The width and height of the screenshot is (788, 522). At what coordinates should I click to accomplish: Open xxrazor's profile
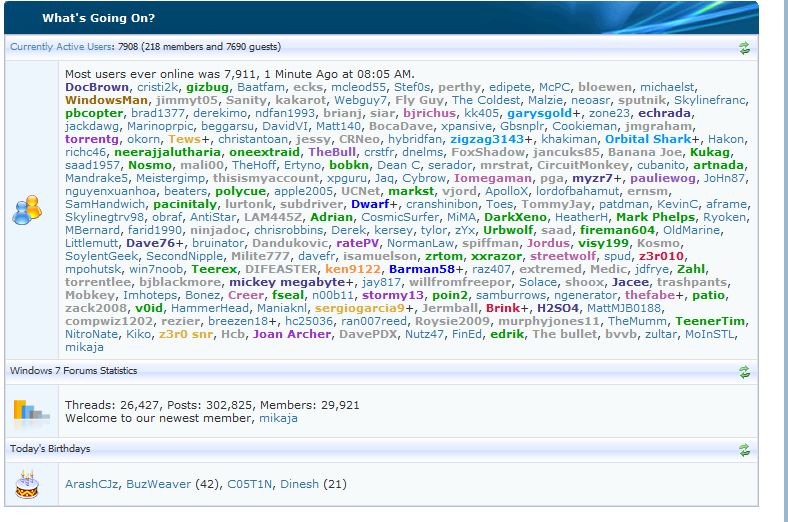tap(496, 256)
